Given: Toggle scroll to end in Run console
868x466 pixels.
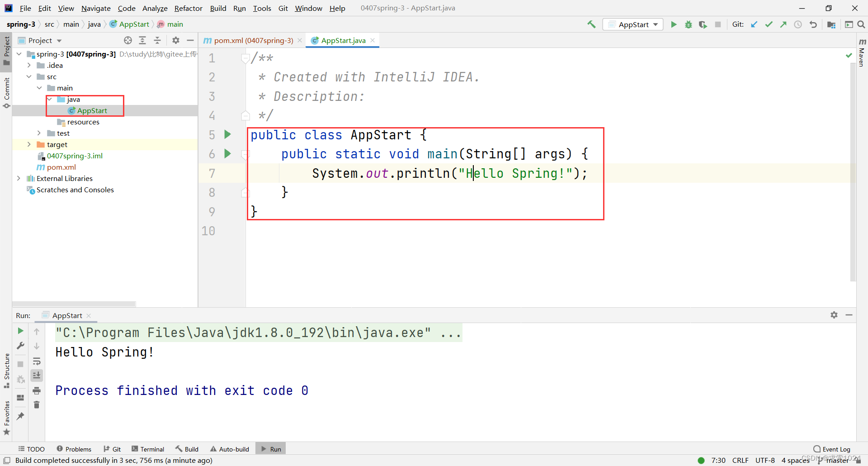Looking at the screenshot, I should click(37, 375).
